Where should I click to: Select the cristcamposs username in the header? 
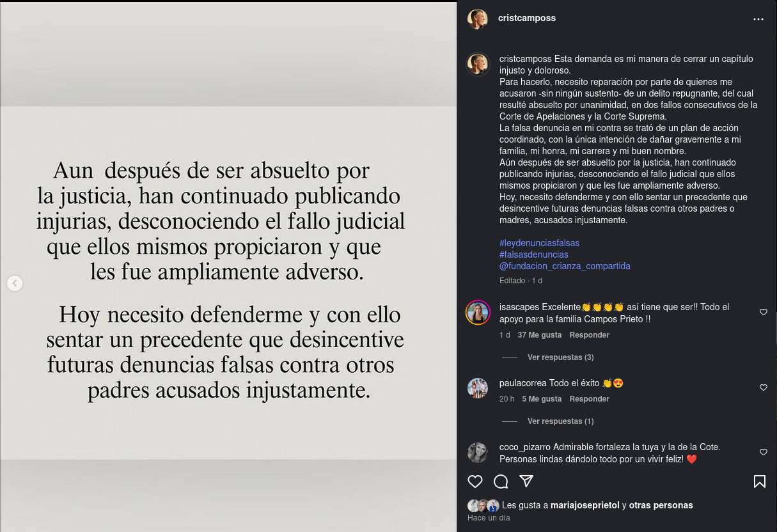(x=527, y=18)
